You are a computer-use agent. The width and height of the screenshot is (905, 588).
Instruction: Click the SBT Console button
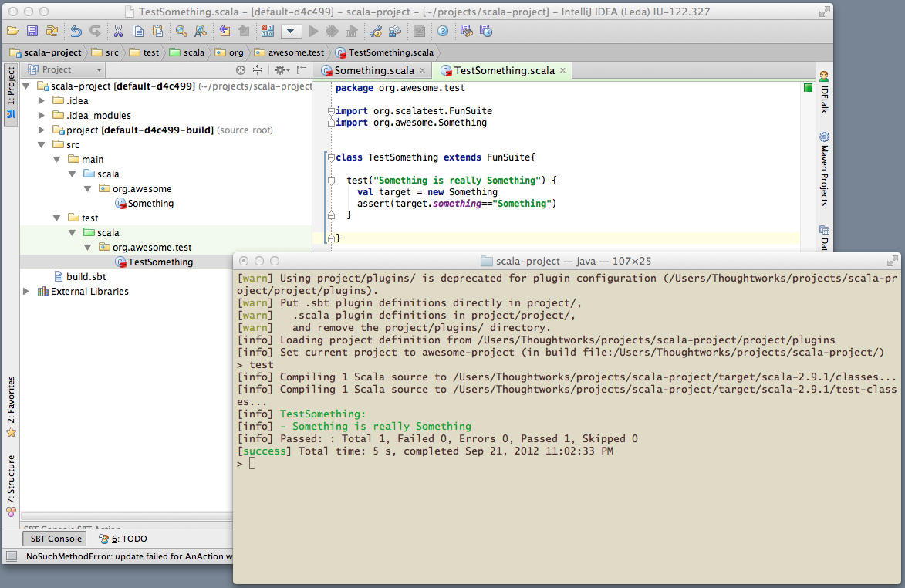point(56,539)
